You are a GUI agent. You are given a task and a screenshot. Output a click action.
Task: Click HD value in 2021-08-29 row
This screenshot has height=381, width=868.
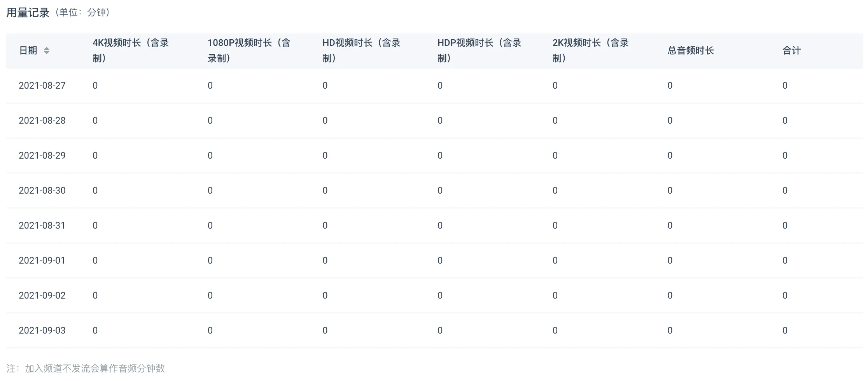pyautogui.click(x=325, y=156)
